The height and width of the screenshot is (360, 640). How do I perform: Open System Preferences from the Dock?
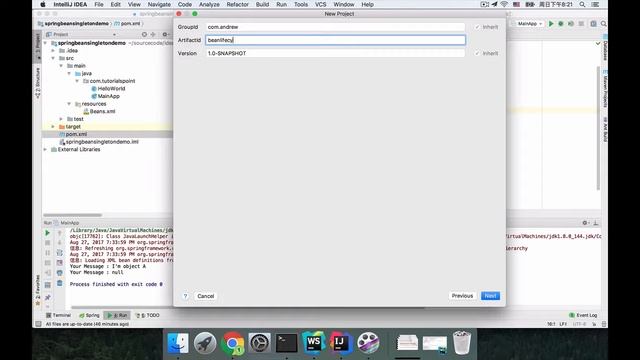[x=260, y=342]
